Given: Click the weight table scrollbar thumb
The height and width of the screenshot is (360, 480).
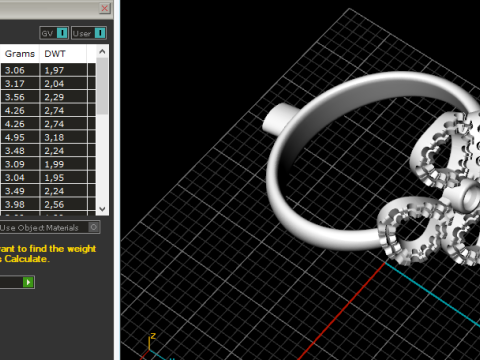Looking at the screenshot, I should [x=102, y=86].
